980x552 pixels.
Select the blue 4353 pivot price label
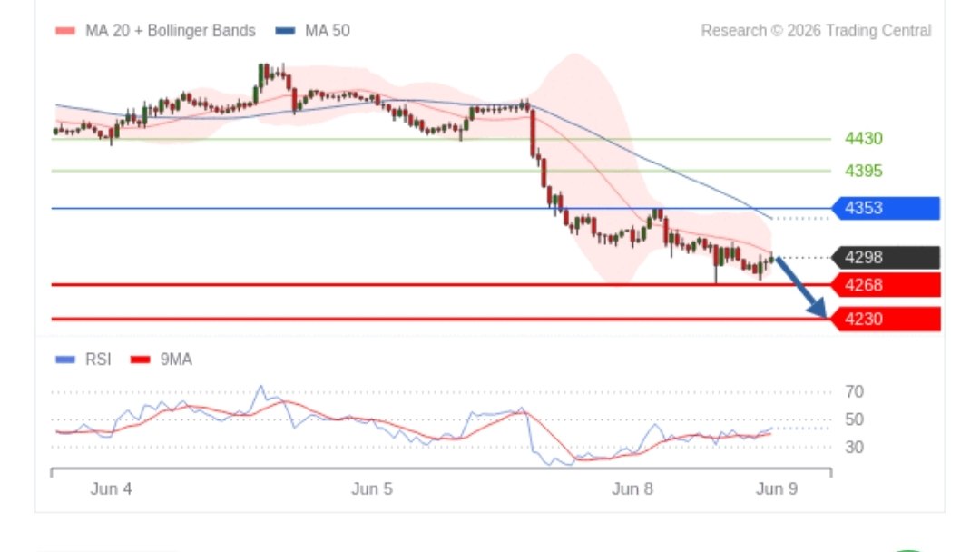pyautogui.click(x=886, y=208)
